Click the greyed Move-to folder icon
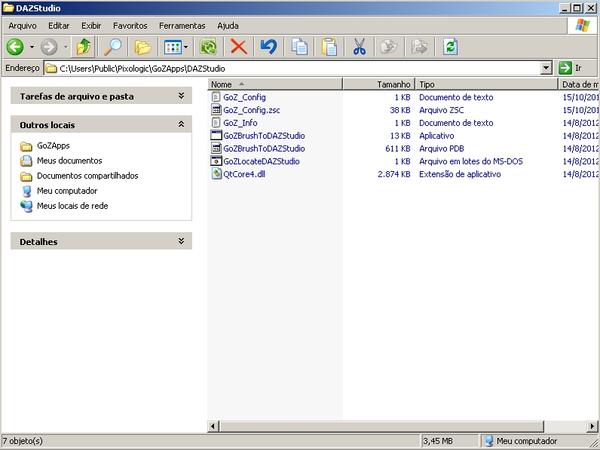The width and height of the screenshot is (600, 450). [419, 47]
